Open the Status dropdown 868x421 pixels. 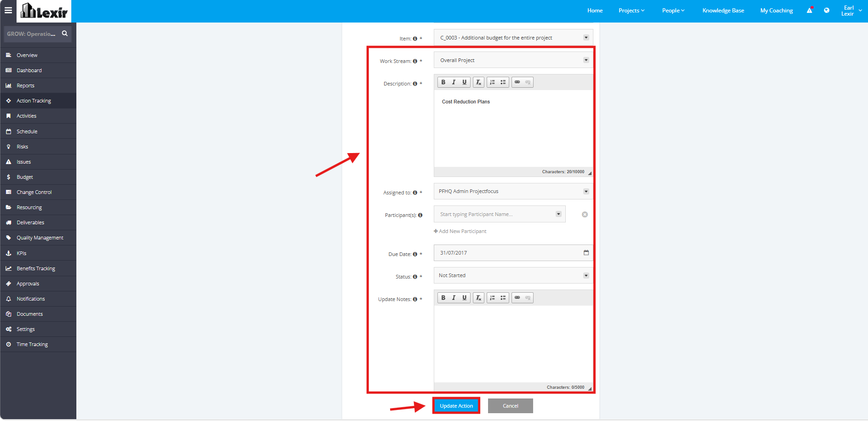(513, 275)
